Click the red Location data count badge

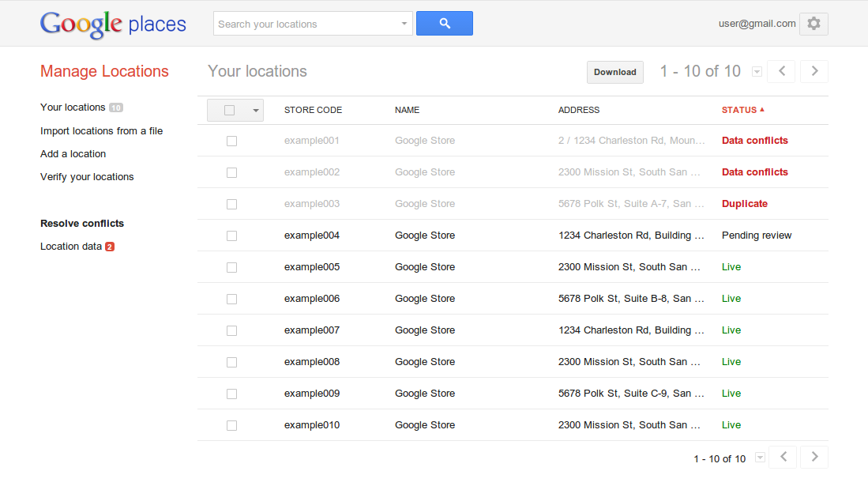click(110, 247)
